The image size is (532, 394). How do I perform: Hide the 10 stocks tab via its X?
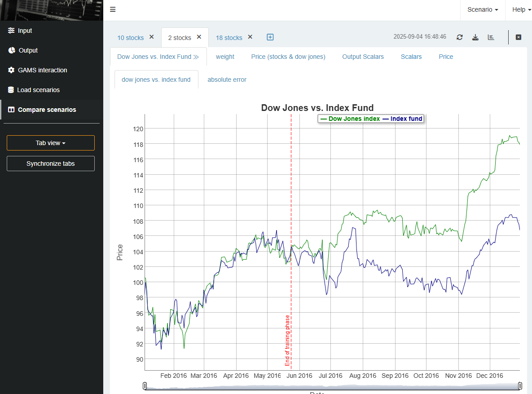151,37
